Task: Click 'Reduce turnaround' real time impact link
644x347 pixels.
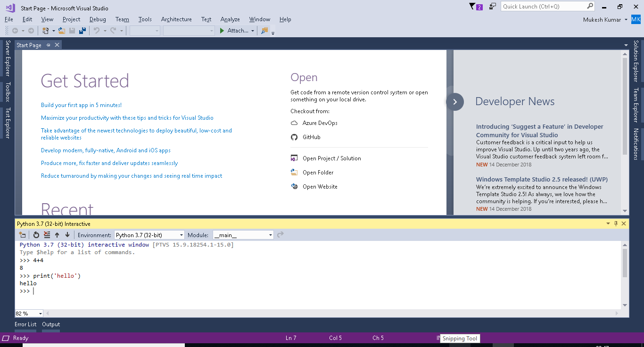Action: [x=132, y=176]
